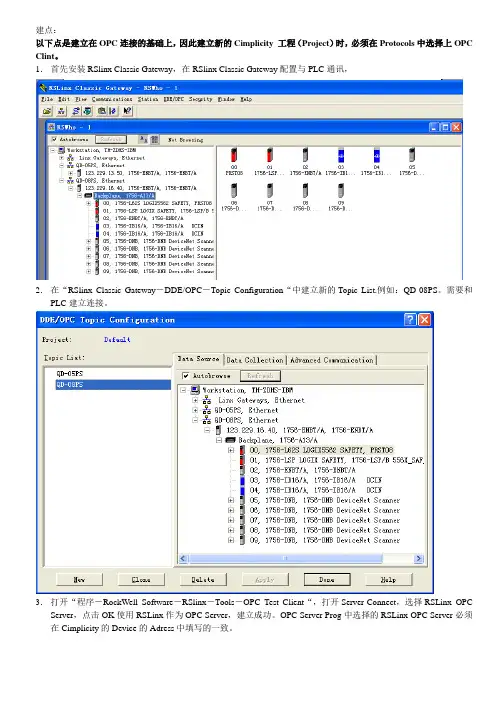Screen dimensions: 496x702
Task: Select the red 00 PRSTOS module icon
Action: click(234, 155)
